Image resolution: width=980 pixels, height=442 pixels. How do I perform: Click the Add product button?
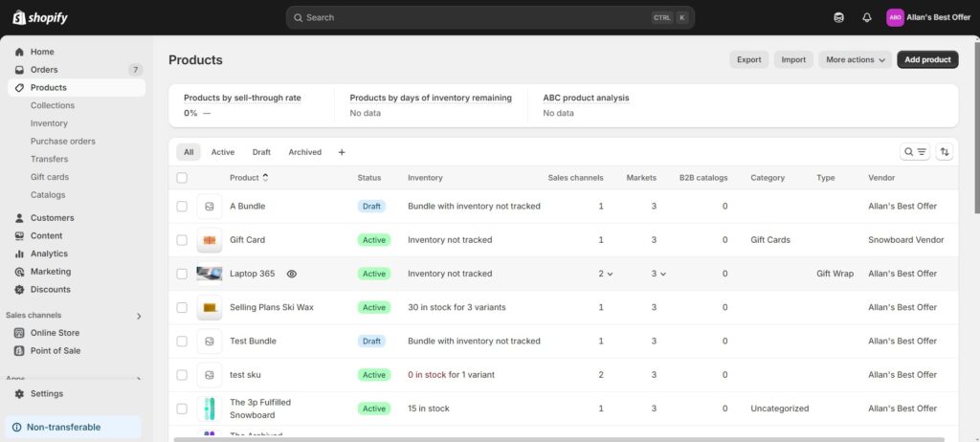click(927, 59)
